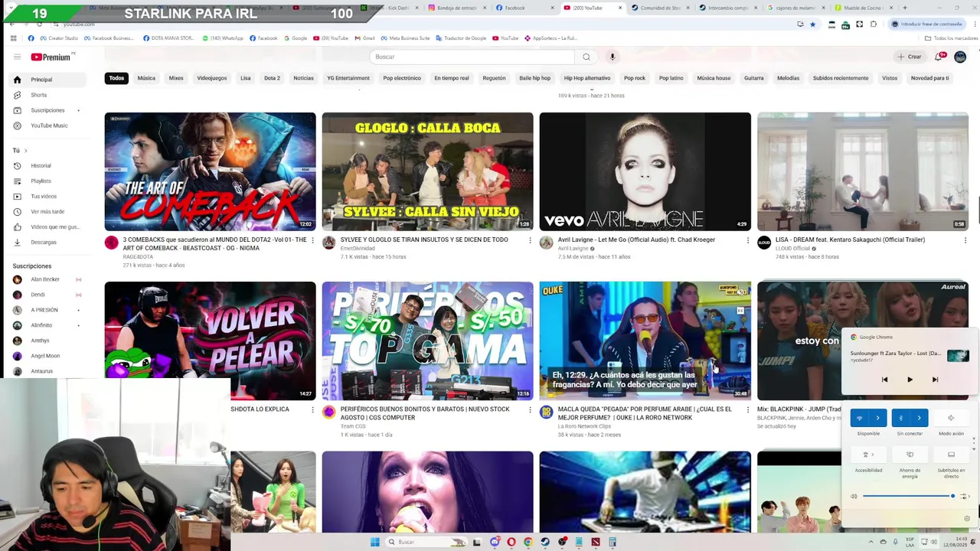Open quick settings gear icon
The image size is (980, 551).
point(966,518)
